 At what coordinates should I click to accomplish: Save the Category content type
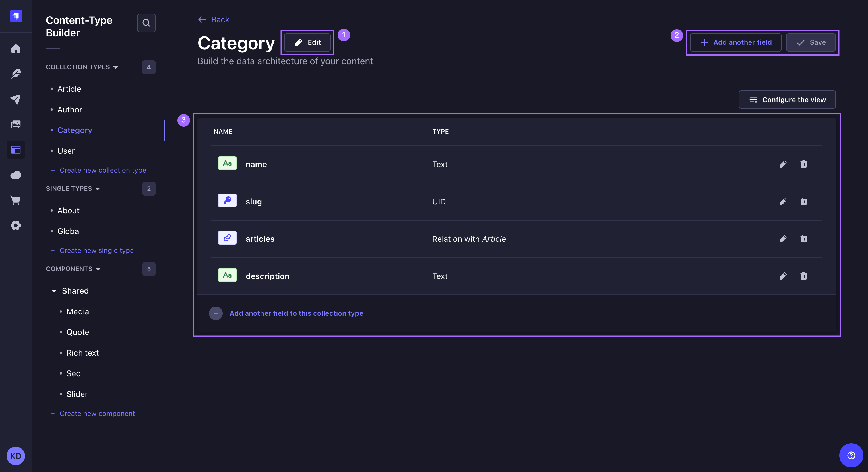point(811,42)
